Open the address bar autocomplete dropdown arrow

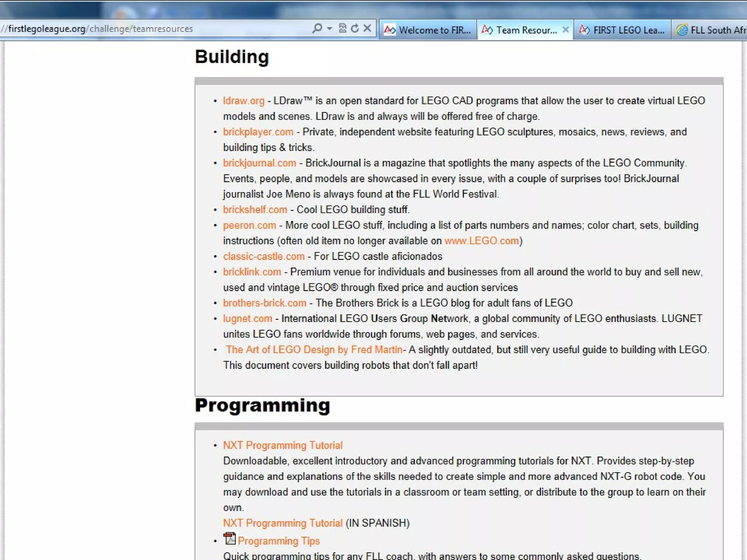point(329,28)
